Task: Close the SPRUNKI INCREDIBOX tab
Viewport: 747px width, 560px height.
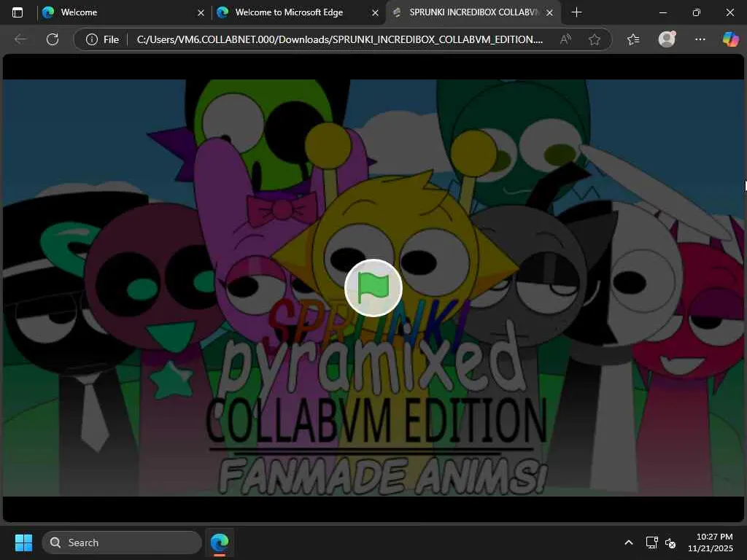Action: click(549, 13)
